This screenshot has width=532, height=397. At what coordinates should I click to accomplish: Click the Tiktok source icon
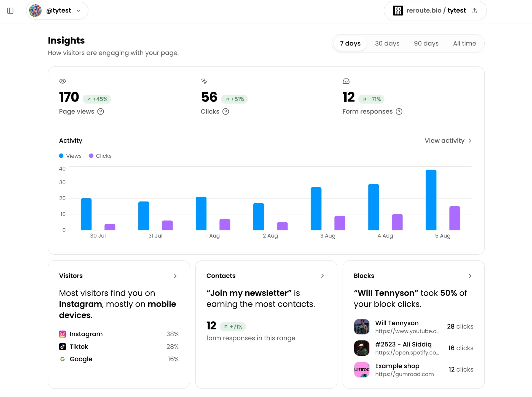point(63,347)
